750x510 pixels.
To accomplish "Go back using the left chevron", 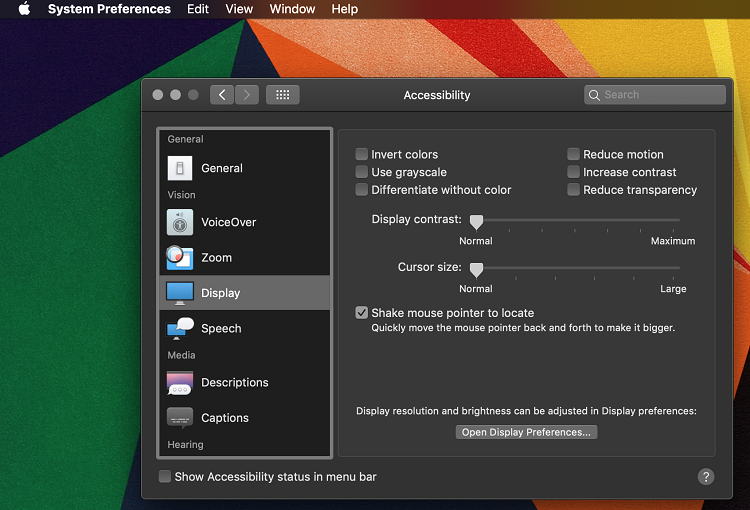I will (222, 95).
